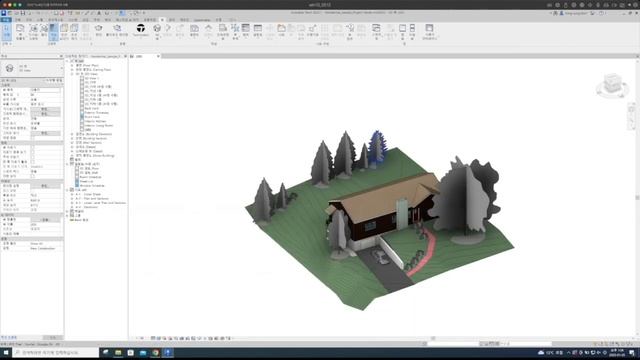Viewport: 640px width, 360px height.
Task: Open the 3D View type selector dropdown
Action: pyautogui.click(x=32, y=68)
